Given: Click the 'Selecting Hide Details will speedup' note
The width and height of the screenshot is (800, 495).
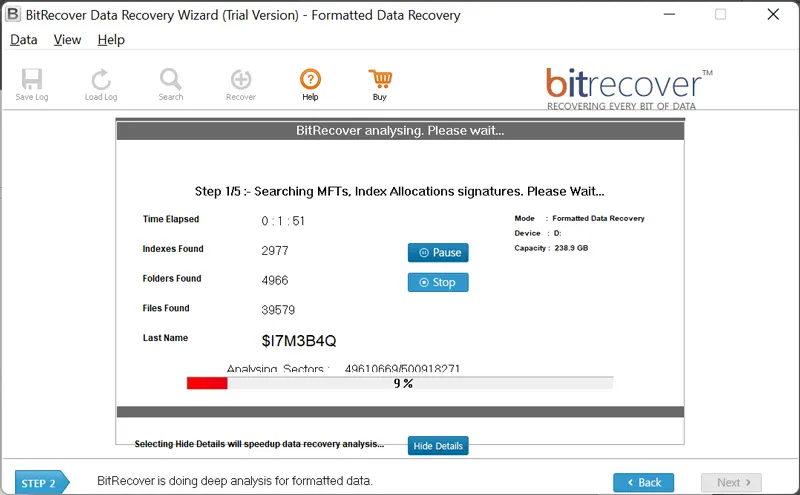Looking at the screenshot, I should [259, 444].
